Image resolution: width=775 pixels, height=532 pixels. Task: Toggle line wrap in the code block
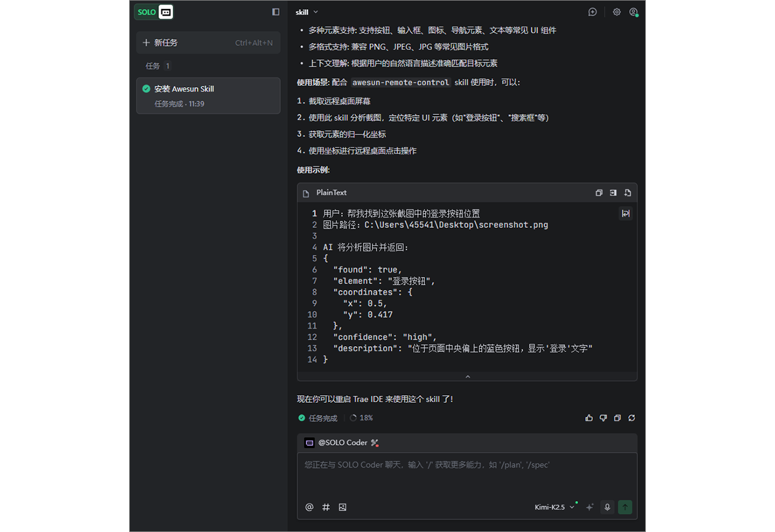click(x=625, y=213)
